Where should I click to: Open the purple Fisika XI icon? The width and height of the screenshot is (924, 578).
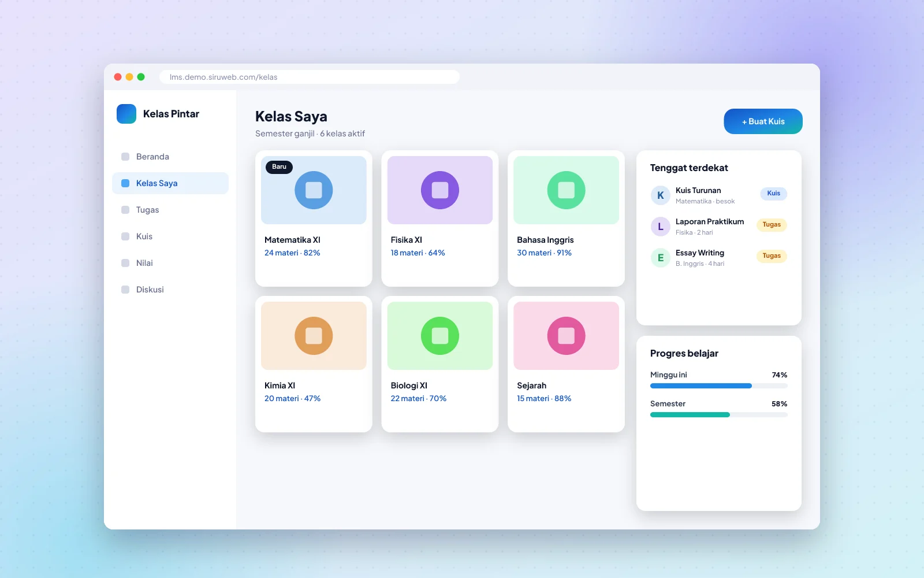[440, 190]
